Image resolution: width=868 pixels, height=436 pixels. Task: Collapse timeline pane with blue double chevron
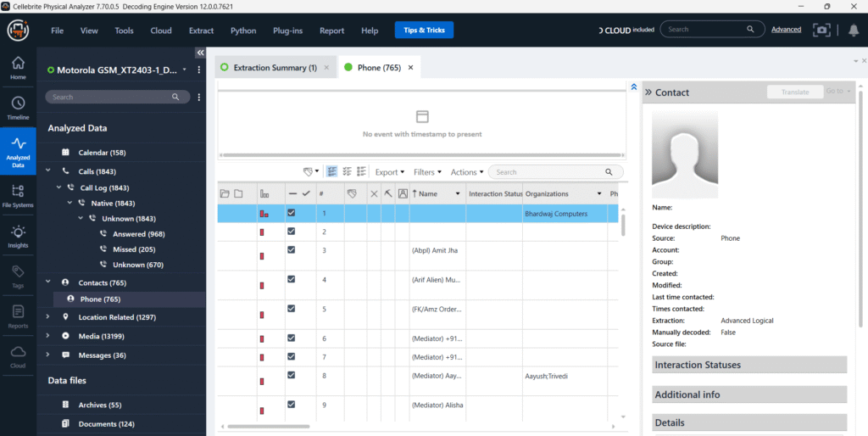pyautogui.click(x=634, y=87)
